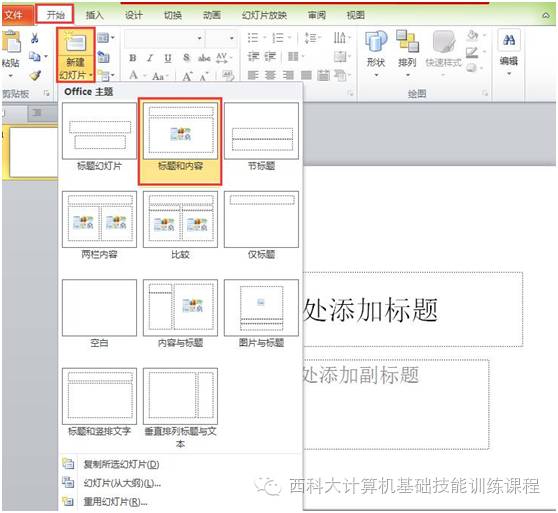The height and width of the screenshot is (513, 558).
Task: Open the 编辑 editing menu
Action: (509, 54)
